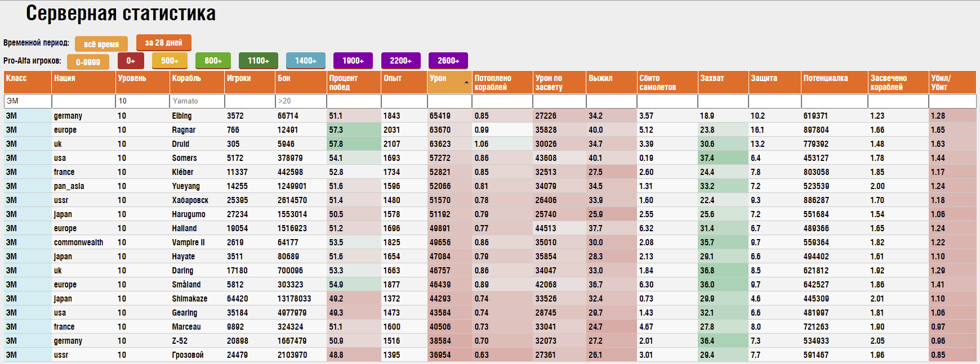The image size is (980, 364).
Task: Click the Kléber ship name
Action: (182, 172)
